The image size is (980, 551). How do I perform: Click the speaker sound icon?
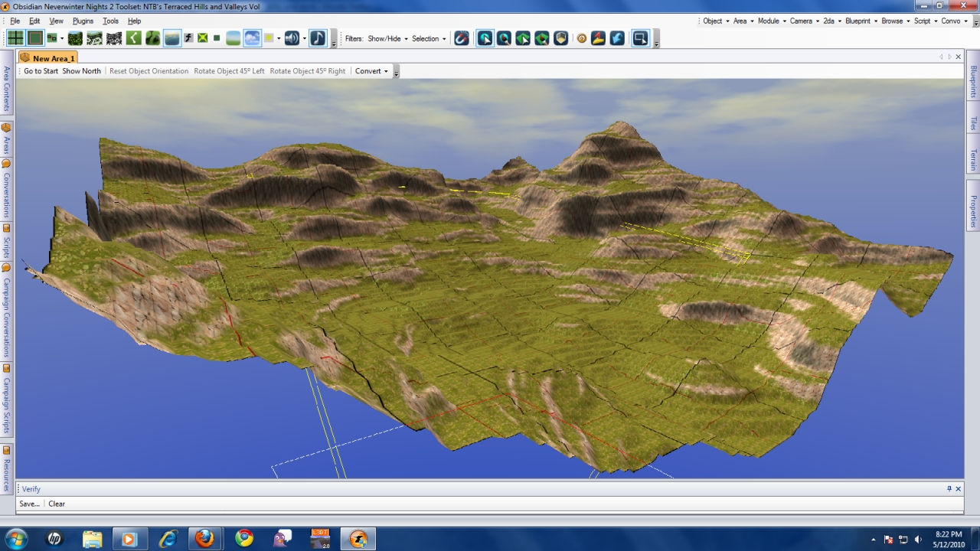tap(291, 38)
